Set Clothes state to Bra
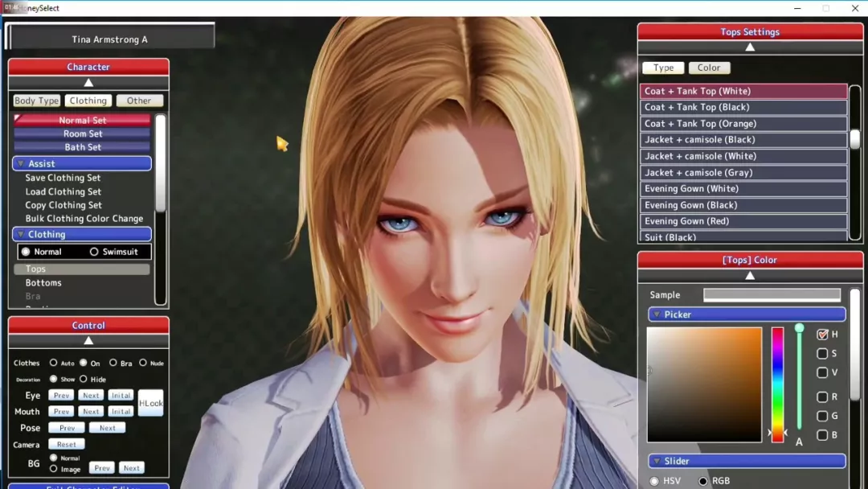 click(x=113, y=363)
